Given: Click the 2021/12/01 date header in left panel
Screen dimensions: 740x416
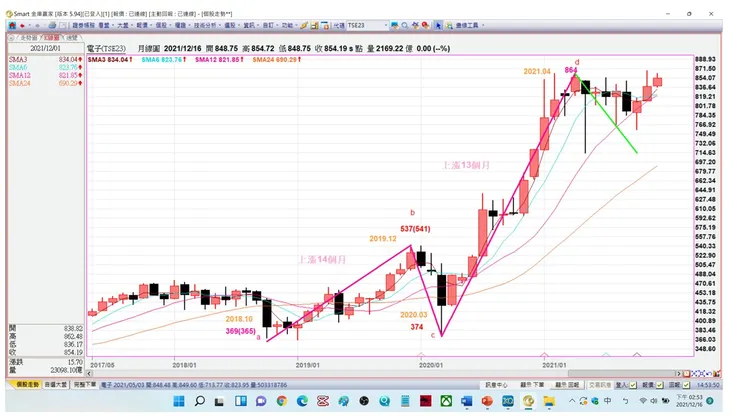Looking at the screenshot, I should click(45, 48).
